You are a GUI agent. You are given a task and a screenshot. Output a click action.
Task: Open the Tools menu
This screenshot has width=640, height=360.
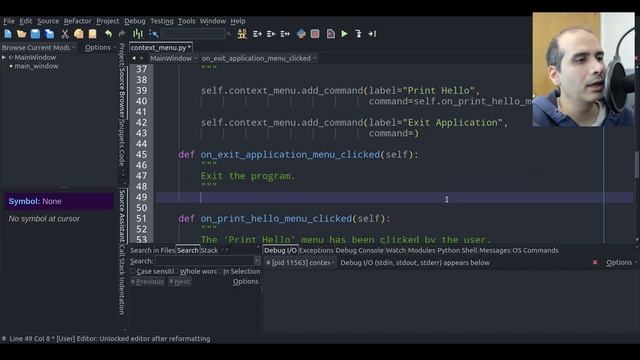pos(187,21)
